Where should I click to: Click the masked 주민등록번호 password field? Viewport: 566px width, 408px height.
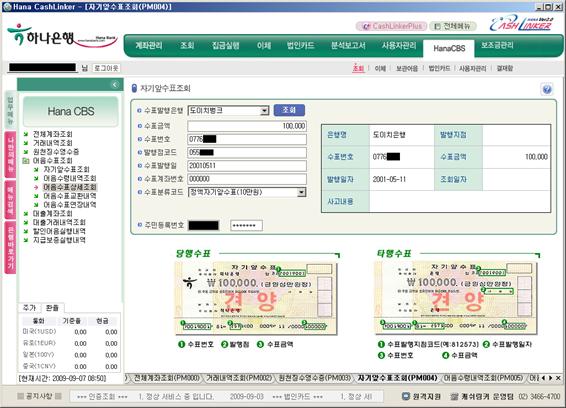246,225
